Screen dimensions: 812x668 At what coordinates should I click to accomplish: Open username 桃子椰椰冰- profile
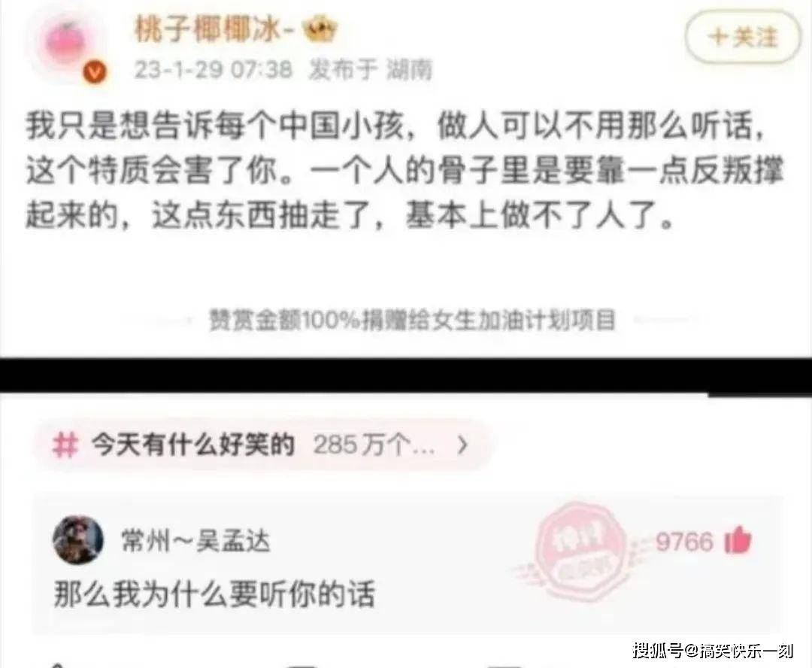(214, 29)
